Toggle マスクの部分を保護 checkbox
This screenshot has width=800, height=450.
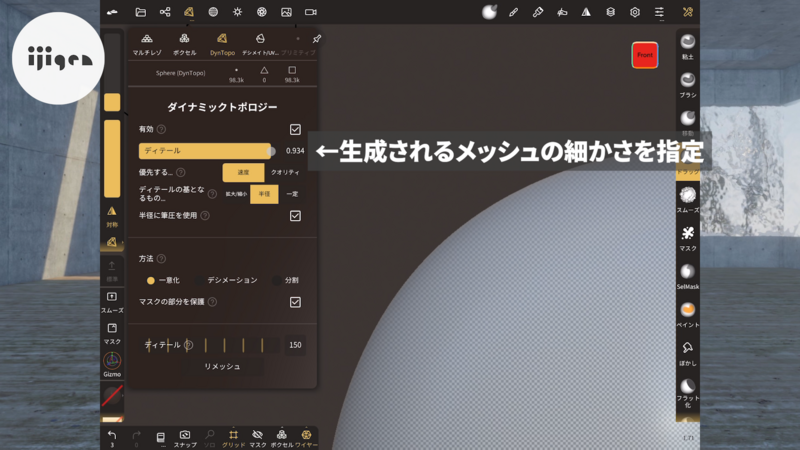pyautogui.click(x=295, y=302)
